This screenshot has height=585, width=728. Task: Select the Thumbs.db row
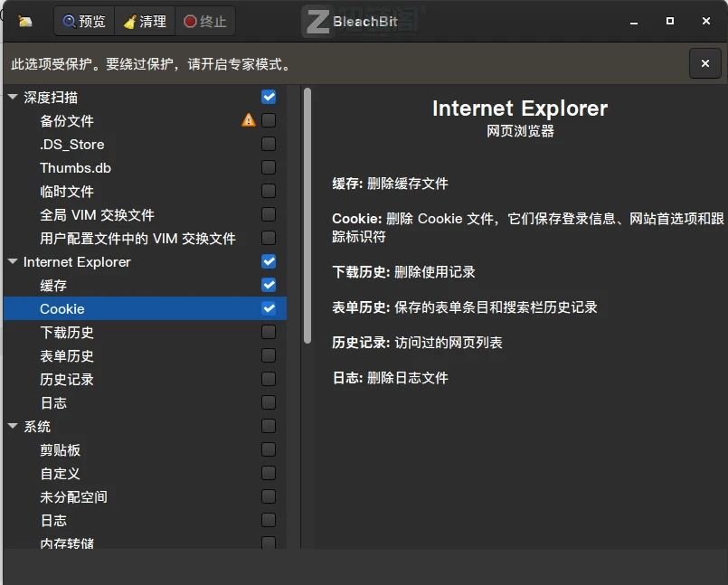145,167
